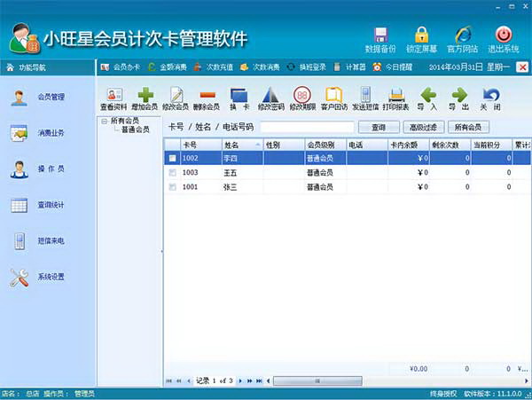This screenshot has width=532, height=400.
Task: Sort by 会员级别 column header
Action: tap(325, 145)
